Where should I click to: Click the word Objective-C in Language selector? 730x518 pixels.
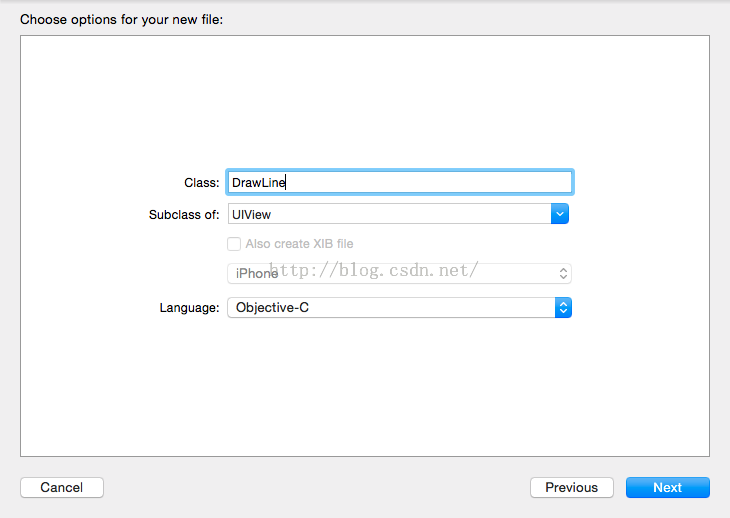[x=272, y=308]
